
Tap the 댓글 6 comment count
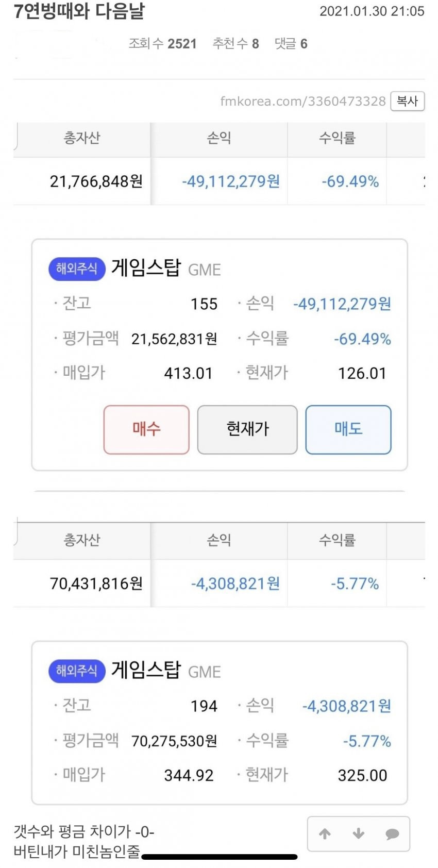(x=291, y=44)
